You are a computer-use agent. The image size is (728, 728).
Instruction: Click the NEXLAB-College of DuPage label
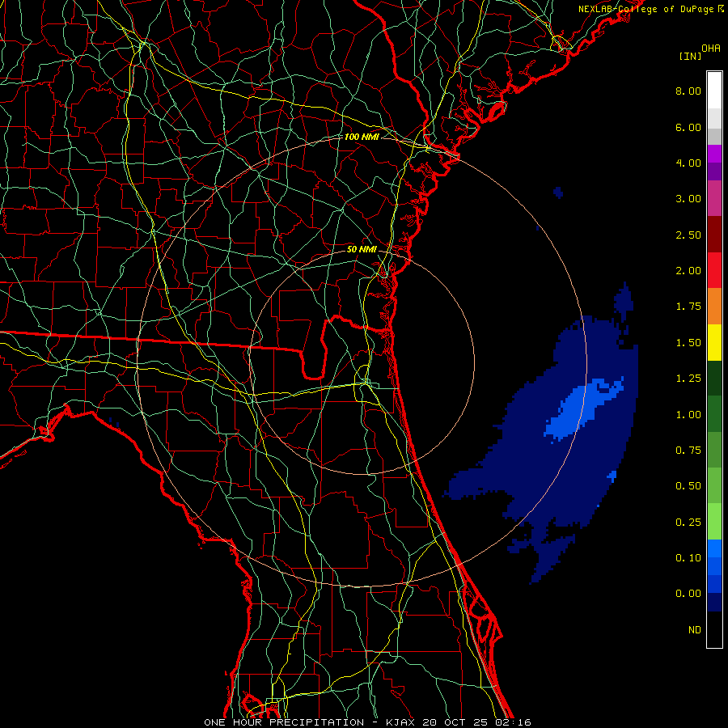click(645, 9)
